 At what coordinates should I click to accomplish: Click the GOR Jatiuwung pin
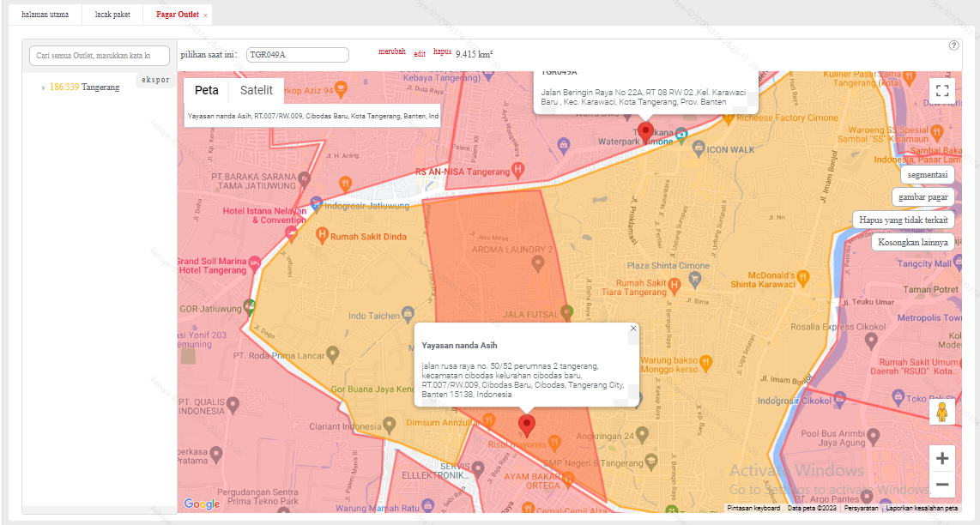[x=250, y=307]
